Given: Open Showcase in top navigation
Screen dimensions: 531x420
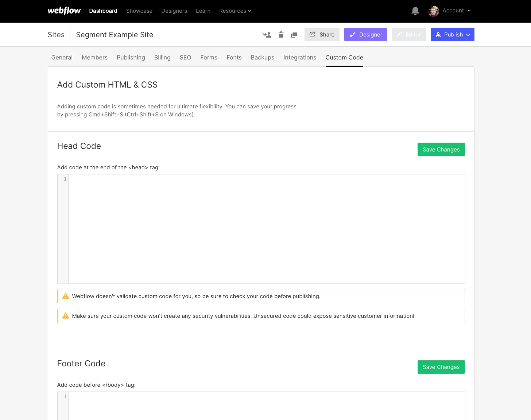Looking at the screenshot, I should [139, 11].
